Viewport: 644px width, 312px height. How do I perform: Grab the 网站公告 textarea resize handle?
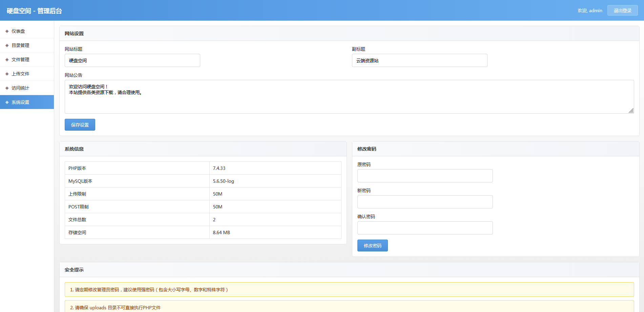tap(631, 111)
